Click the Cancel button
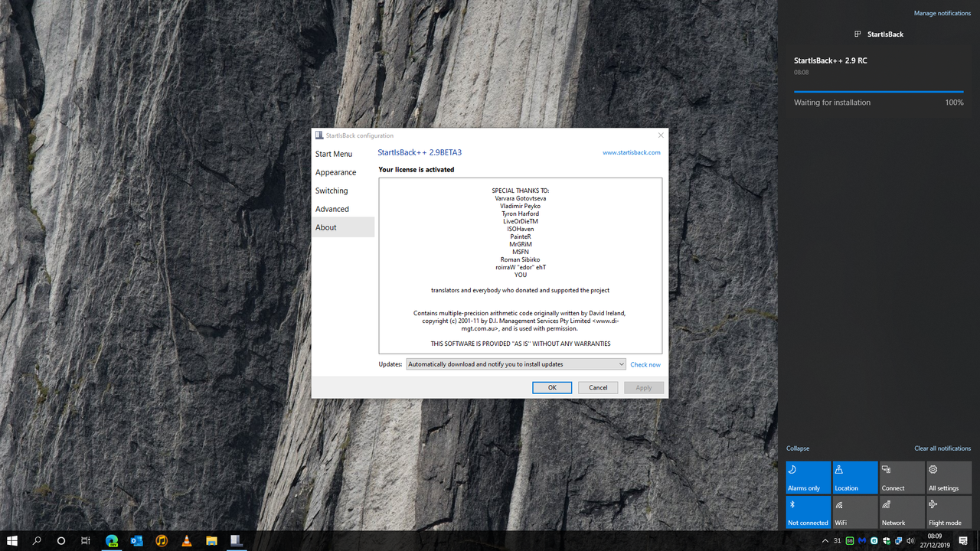The image size is (980, 551). coord(598,387)
